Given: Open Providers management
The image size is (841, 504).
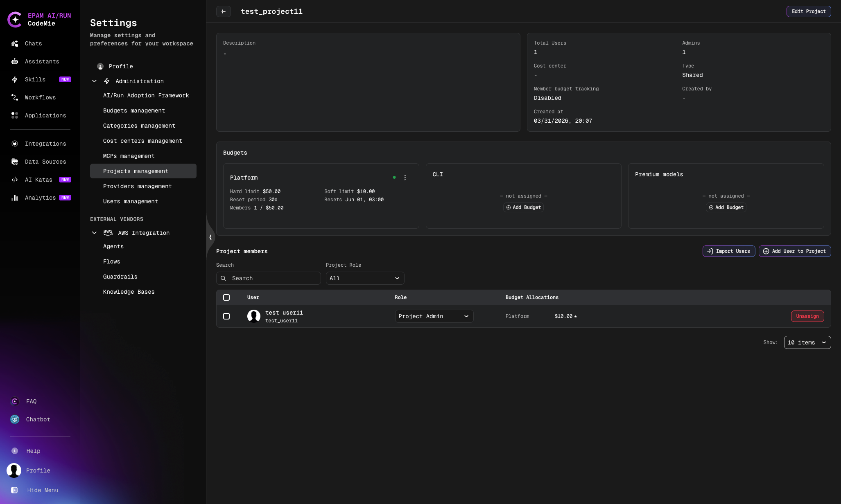Looking at the screenshot, I should (x=138, y=186).
